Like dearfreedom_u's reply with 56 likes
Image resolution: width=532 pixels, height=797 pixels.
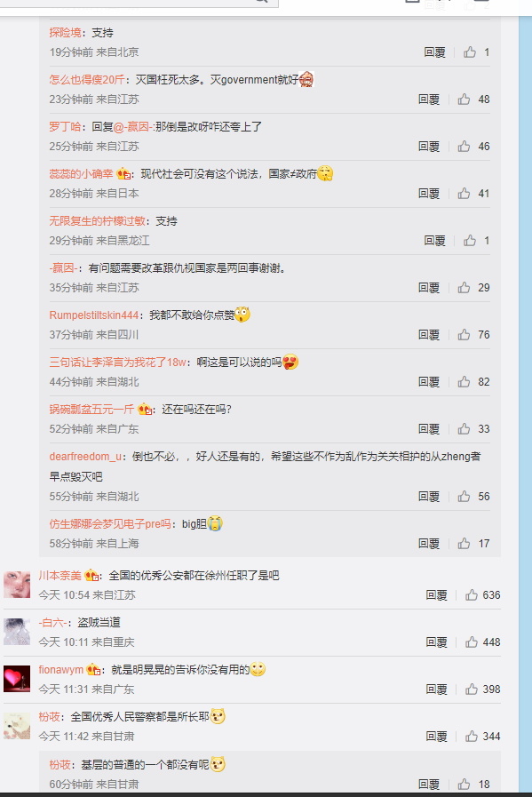click(x=464, y=496)
